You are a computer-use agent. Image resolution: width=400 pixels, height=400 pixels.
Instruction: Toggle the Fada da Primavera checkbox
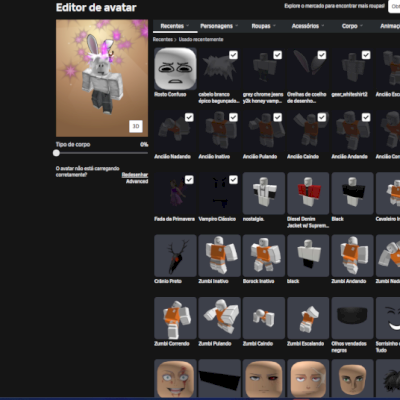(189, 180)
